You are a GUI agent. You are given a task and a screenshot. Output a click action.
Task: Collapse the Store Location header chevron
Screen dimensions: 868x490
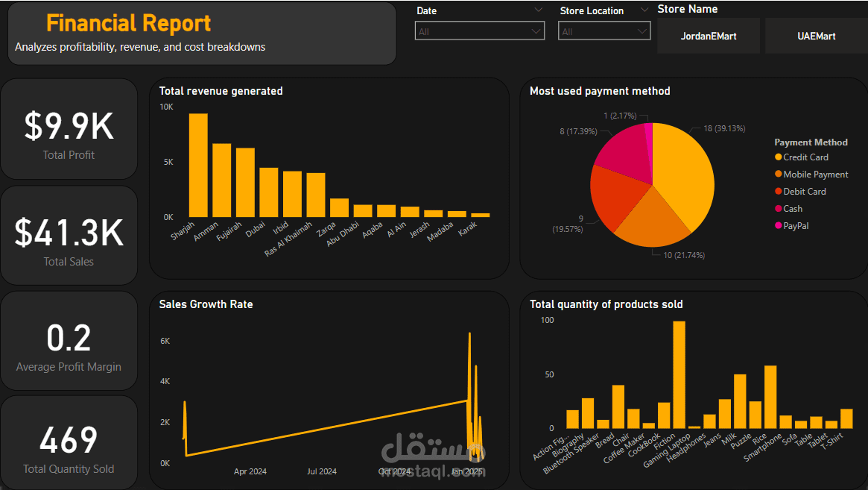[644, 10]
